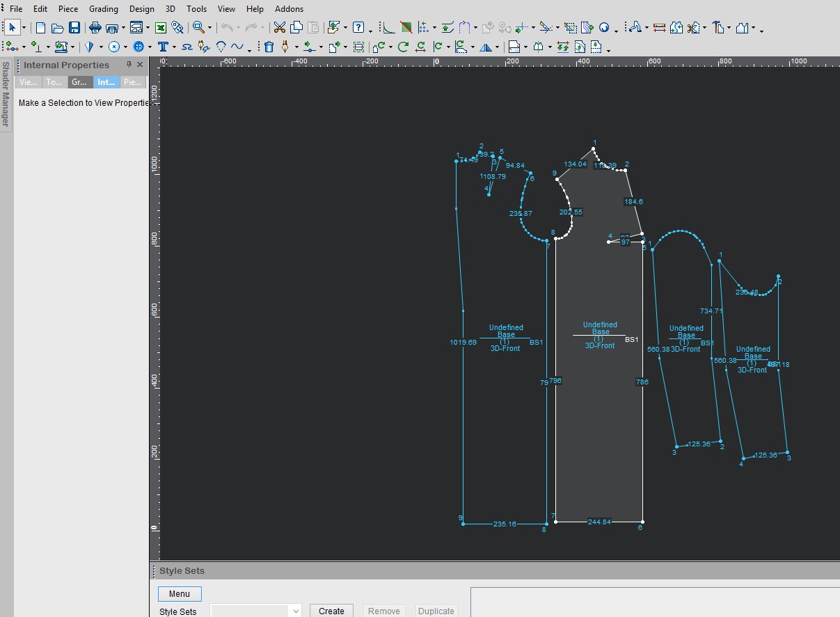The height and width of the screenshot is (617, 840).
Task: Click the Create button in Style Sets
Action: coord(331,611)
